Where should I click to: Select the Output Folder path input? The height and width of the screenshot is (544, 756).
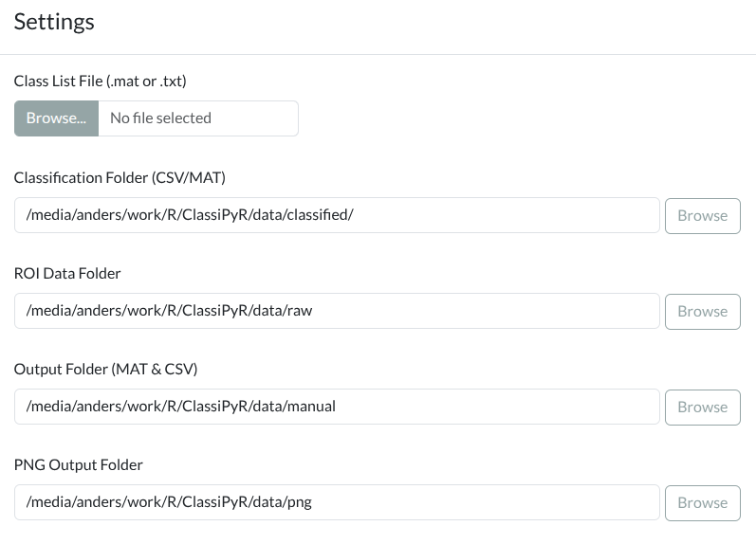[337, 407]
